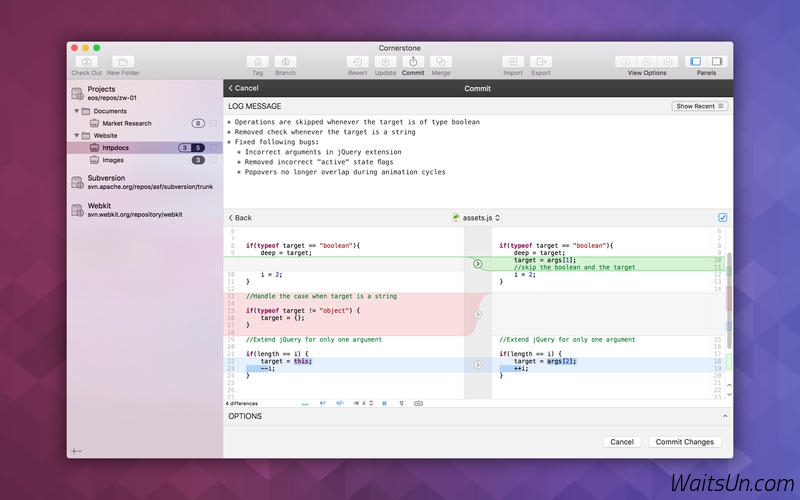Select the Market Research working copy
Viewport: 800px width, 500px height.
click(x=127, y=123)
